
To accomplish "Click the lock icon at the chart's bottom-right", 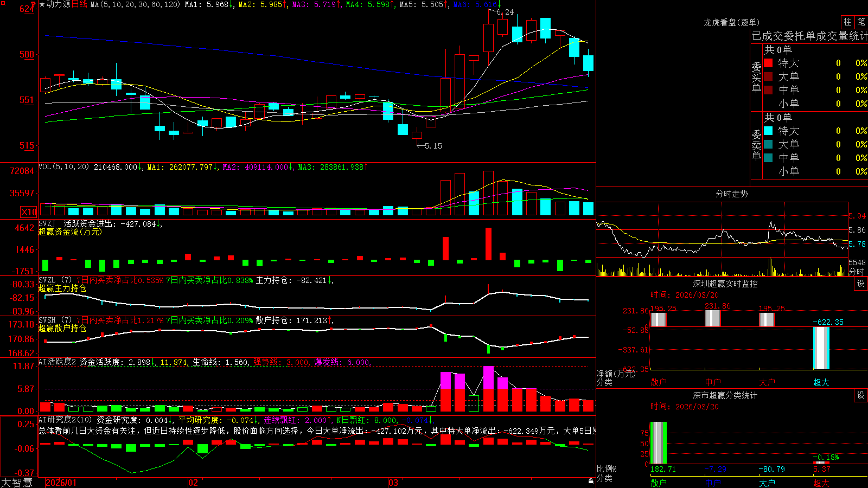I will [591, 481].
